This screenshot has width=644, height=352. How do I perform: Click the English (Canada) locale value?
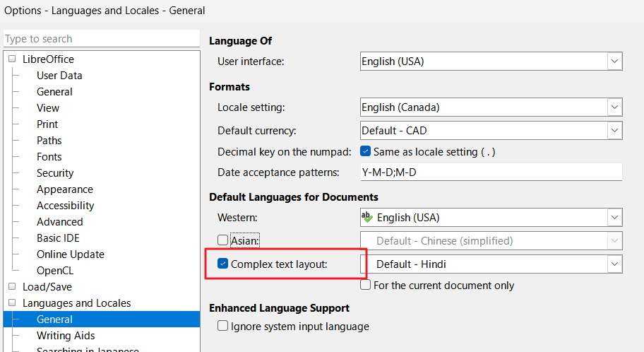pyautogui.click(x=400, y=107)
